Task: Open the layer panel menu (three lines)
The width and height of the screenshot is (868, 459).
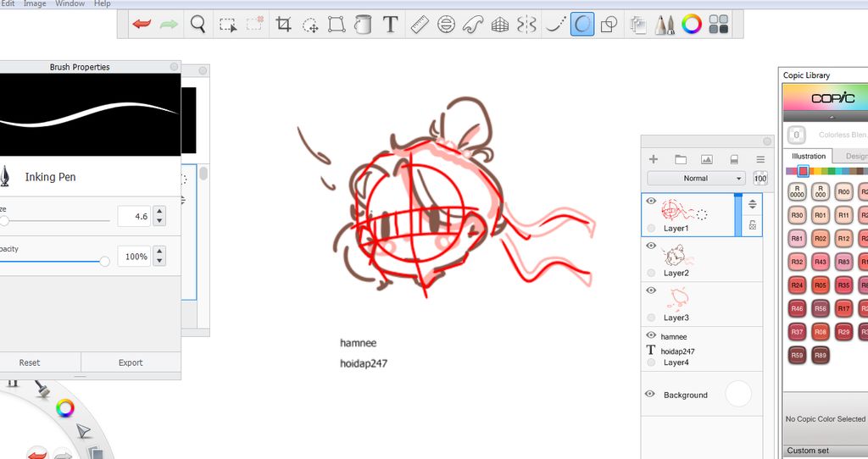Action: pyautogui.click(x=760, y=159)
